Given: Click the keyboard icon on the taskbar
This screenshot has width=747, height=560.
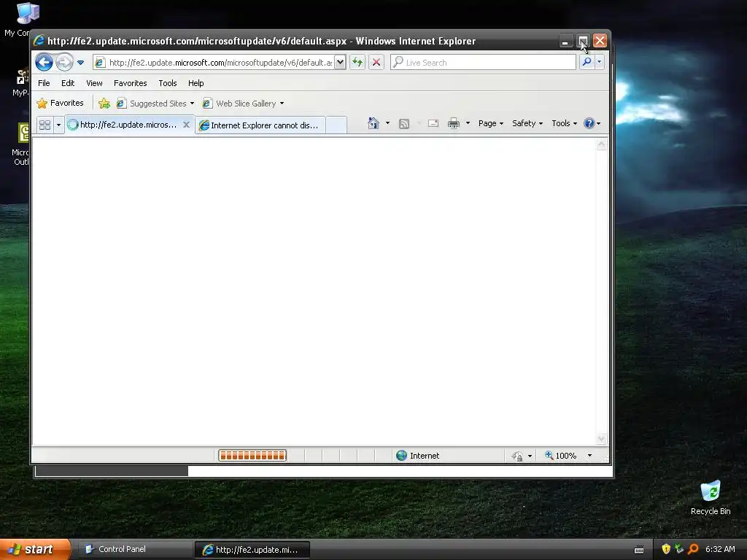Looking at the screenshot, I should coord(639,550).
